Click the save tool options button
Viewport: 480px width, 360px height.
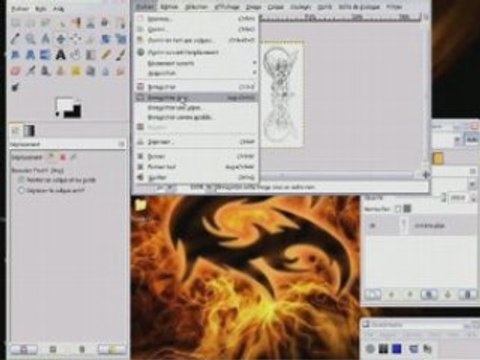[23, 349]
